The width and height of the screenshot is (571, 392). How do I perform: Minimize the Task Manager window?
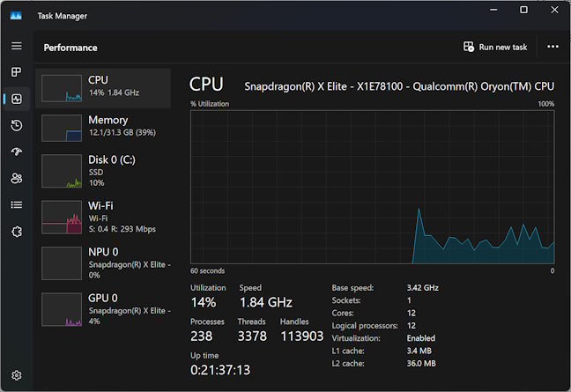493,10
